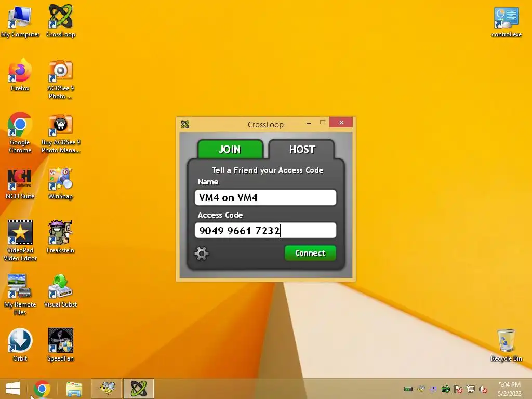Minimize the CrossLoop window
The width and height of the screenshot is (532, 399).
tap(309, 123)
